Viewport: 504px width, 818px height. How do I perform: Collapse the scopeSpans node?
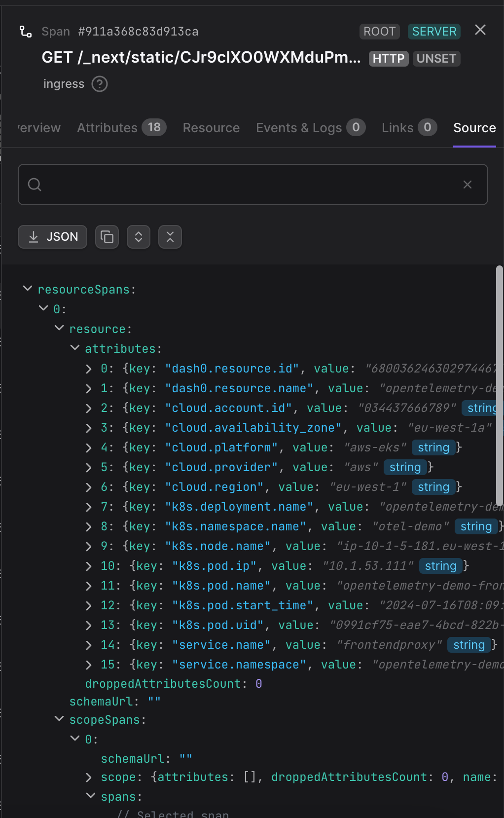pyautogui.click(x=59, y=719)
